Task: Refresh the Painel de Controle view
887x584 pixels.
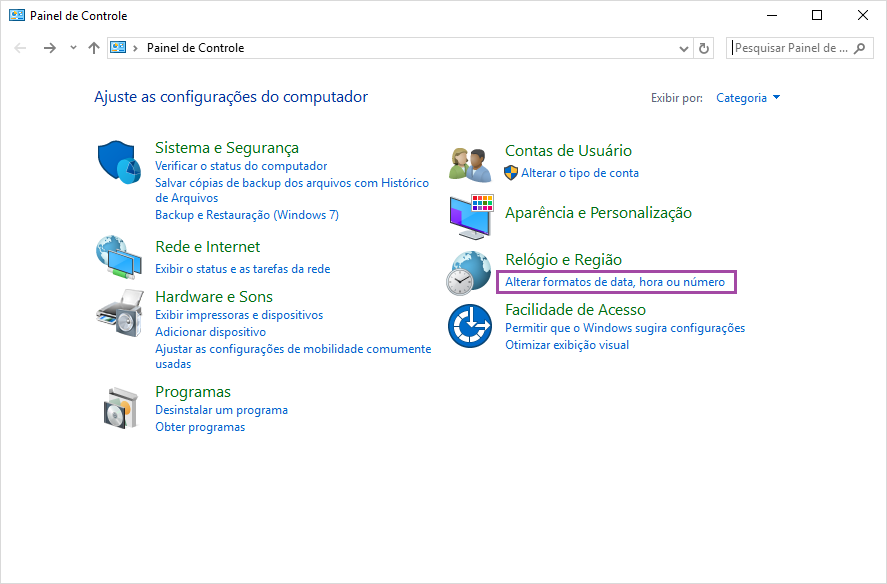Action: coord(704,49)
